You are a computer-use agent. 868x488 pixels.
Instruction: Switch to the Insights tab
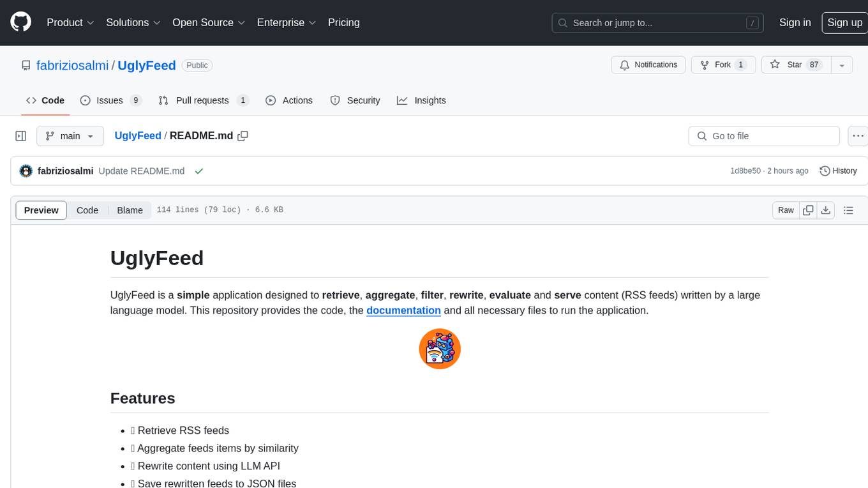pyautogui.click(x=421, y=100)
